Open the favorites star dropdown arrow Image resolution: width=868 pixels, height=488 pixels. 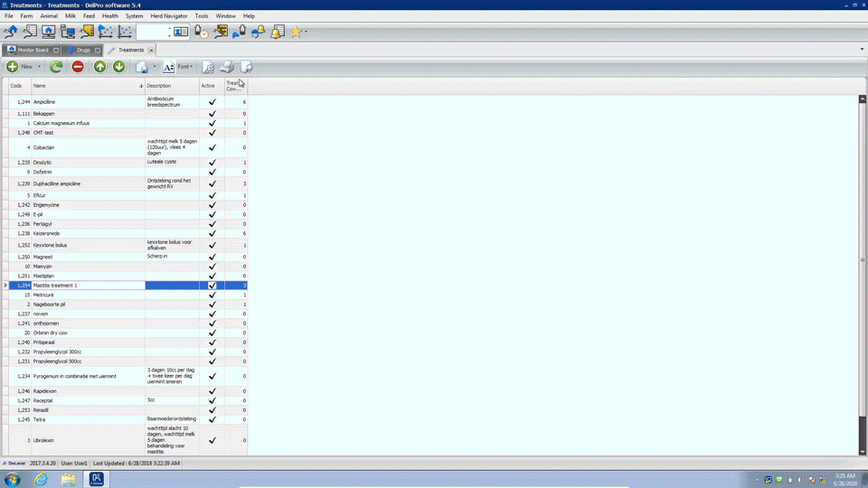307,32
